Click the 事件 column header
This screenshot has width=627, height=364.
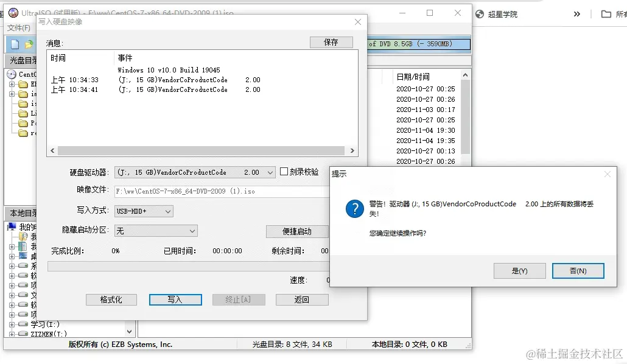[125, 58]
